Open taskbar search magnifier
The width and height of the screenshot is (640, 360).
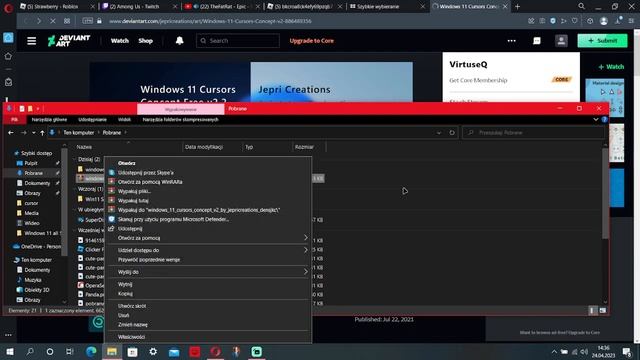tap(30, 351)
